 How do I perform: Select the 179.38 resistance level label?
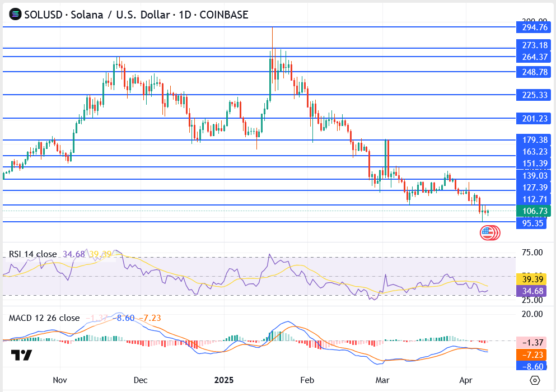click(534, 140)
